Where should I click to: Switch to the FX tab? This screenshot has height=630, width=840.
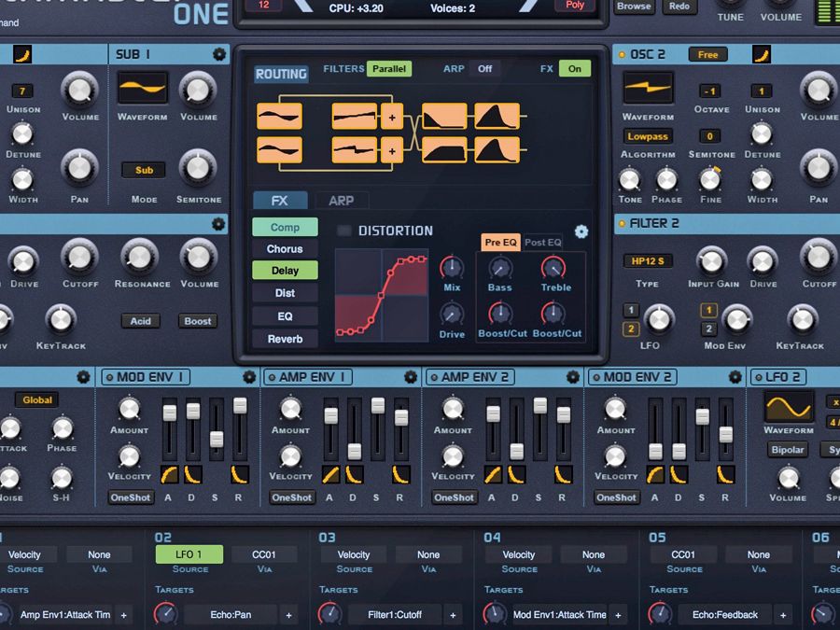click(x=280, y=201)
